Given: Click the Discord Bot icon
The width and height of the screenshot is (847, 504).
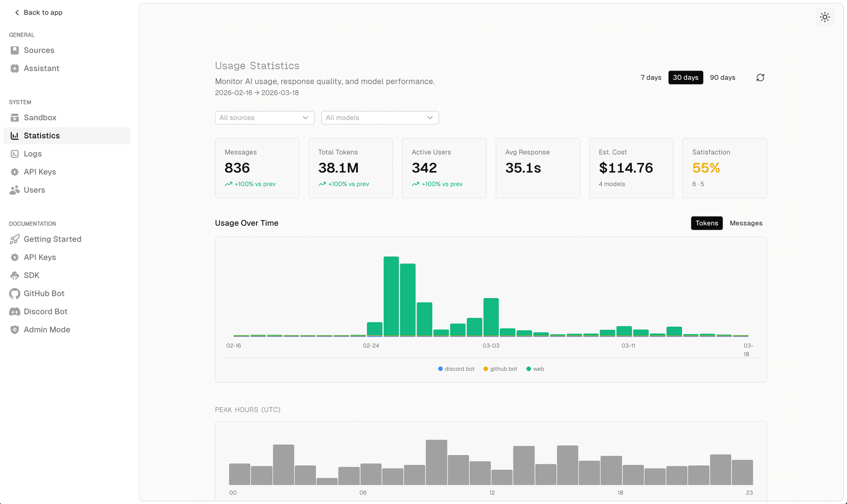Looking at the screenshot, I should 15,312.
